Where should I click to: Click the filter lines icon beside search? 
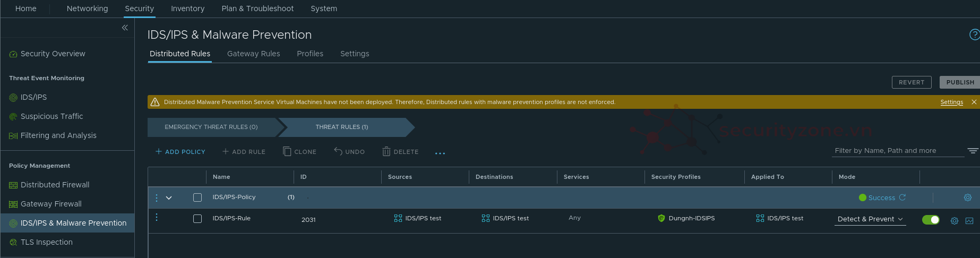[973, 151]
